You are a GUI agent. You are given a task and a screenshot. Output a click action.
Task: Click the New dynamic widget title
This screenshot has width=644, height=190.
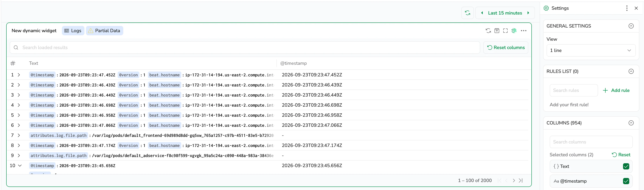[x=34, y=31]
